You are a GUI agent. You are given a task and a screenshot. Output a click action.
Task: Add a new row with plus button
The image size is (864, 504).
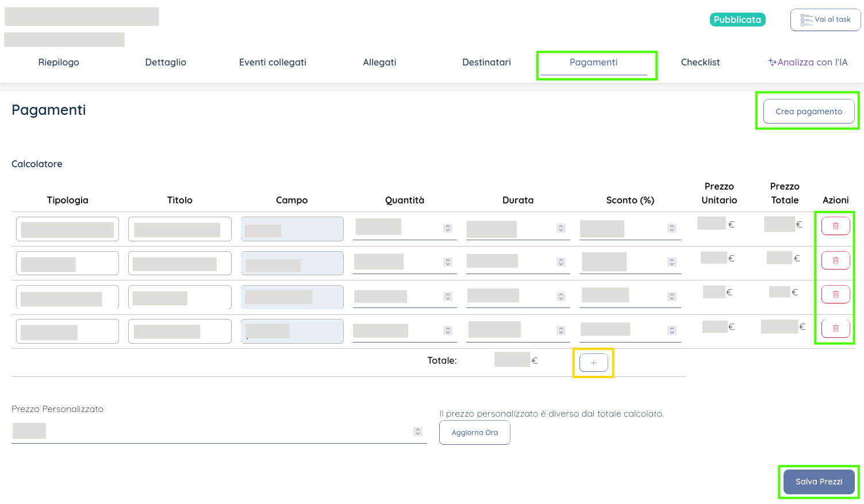click(x=593, y=363)
